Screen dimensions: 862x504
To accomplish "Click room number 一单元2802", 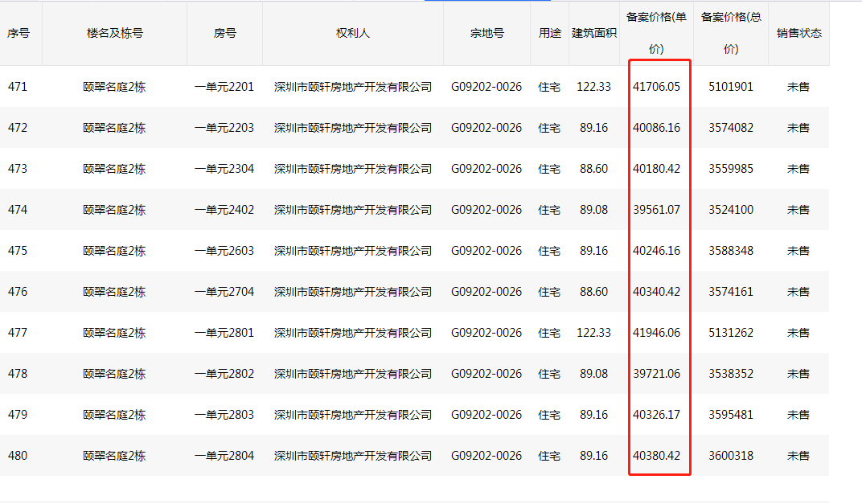I will [x=224, y=374].
